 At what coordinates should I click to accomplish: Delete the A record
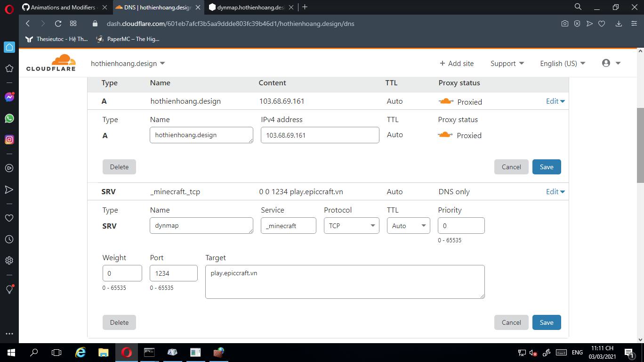tap(119, 167)
